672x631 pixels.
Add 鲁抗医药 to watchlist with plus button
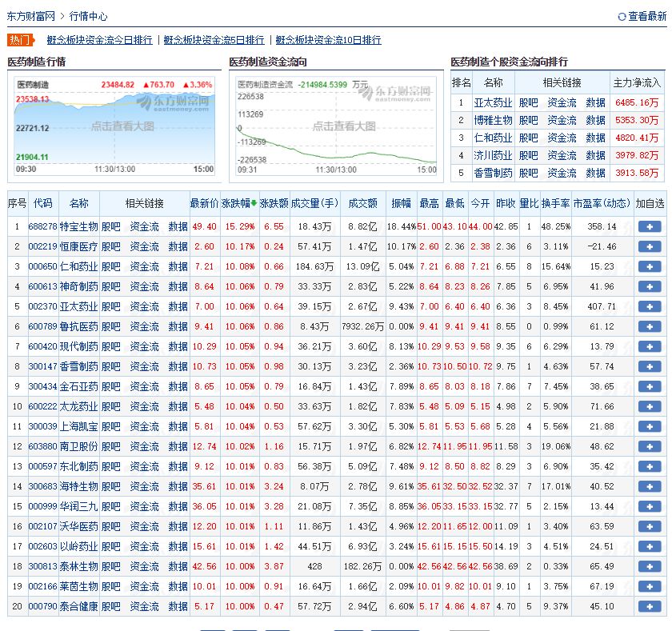coord(650,326)
